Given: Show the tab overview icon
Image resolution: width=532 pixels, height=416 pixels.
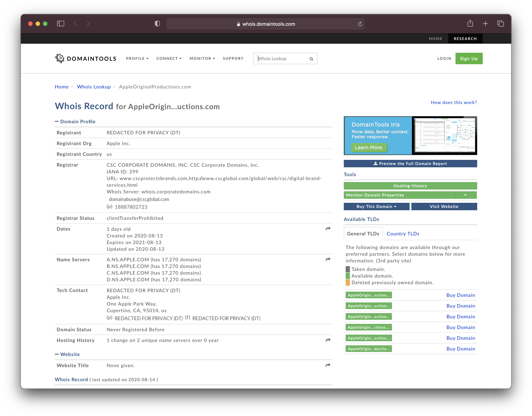Looking at the screenshot, I should coord(500,24).
